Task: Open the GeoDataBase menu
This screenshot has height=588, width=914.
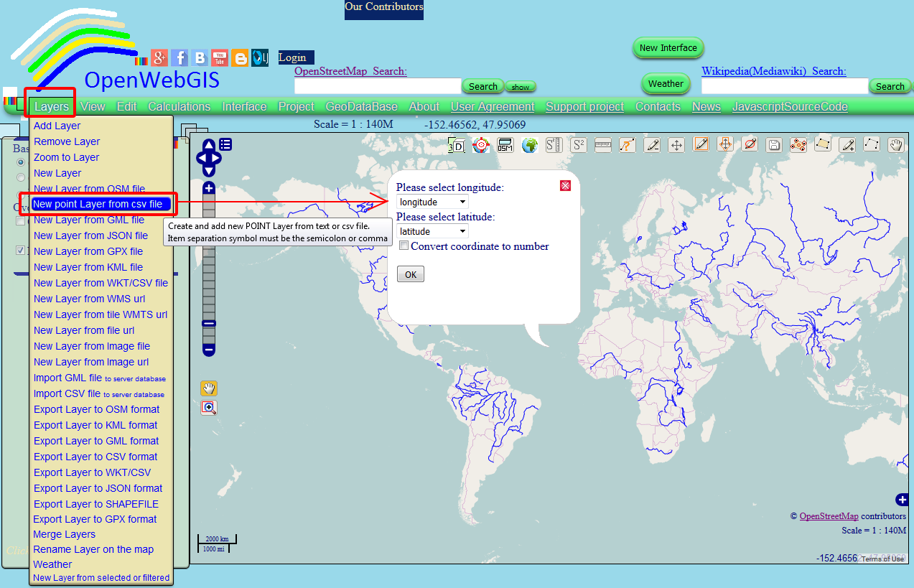Action: click(361, 106)
